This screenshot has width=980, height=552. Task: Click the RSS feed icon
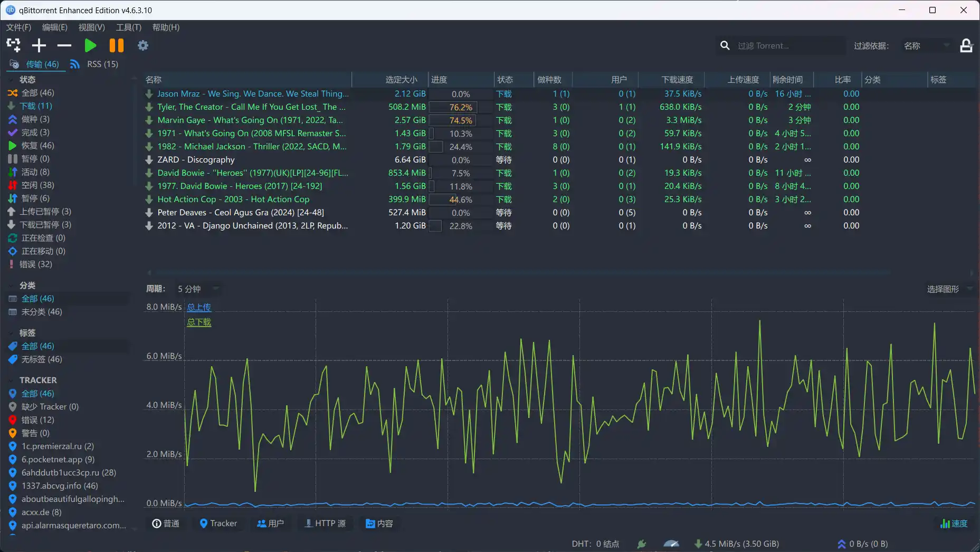[75, 64]
